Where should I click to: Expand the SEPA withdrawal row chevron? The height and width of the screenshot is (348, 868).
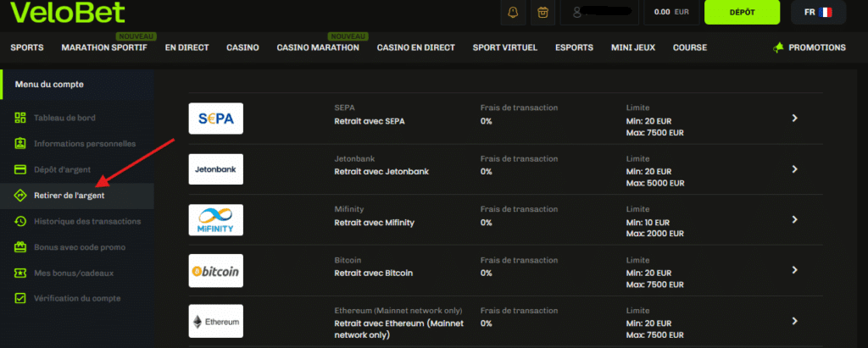tap(794, 119)
